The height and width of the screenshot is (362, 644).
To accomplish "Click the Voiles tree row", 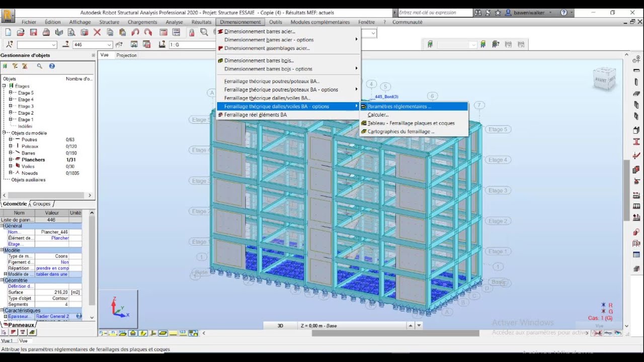I will point(28,166).
